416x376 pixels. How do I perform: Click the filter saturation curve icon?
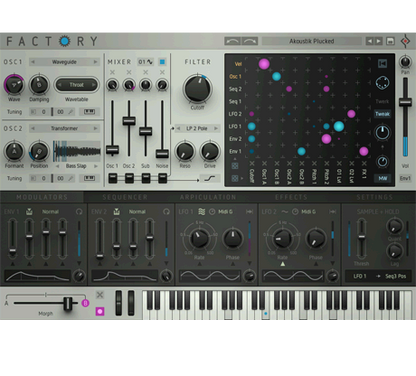click(x=210, y=179)
